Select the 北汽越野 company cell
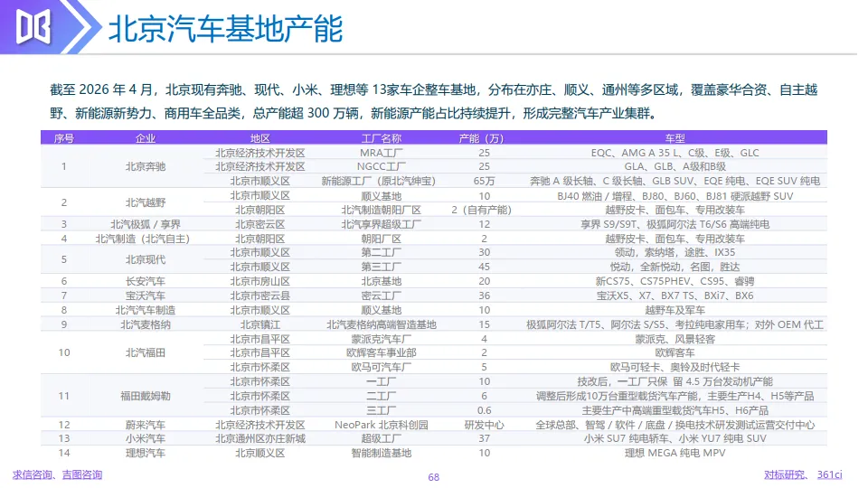This screenshot has height=488, width=868. coord(145,202)
